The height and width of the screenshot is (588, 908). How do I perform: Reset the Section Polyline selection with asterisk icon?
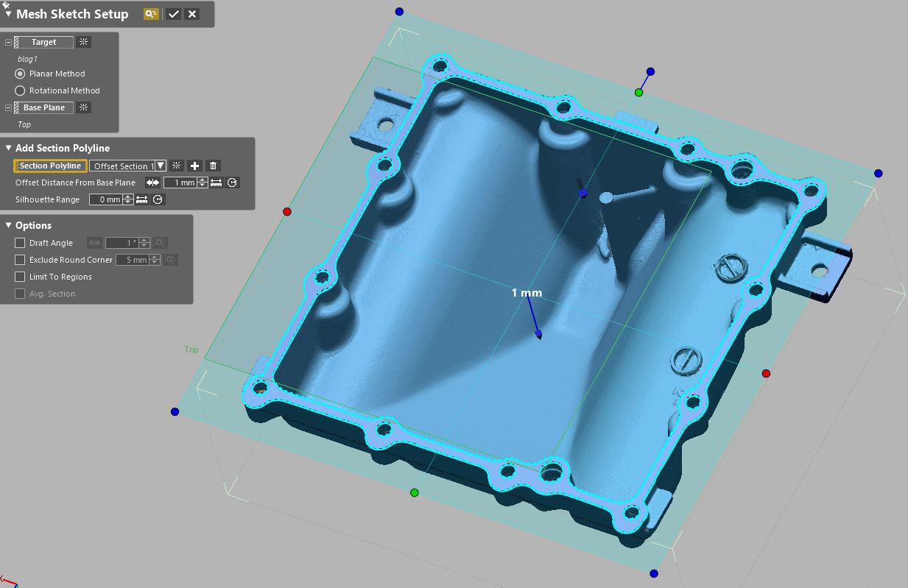click(177, 166)
